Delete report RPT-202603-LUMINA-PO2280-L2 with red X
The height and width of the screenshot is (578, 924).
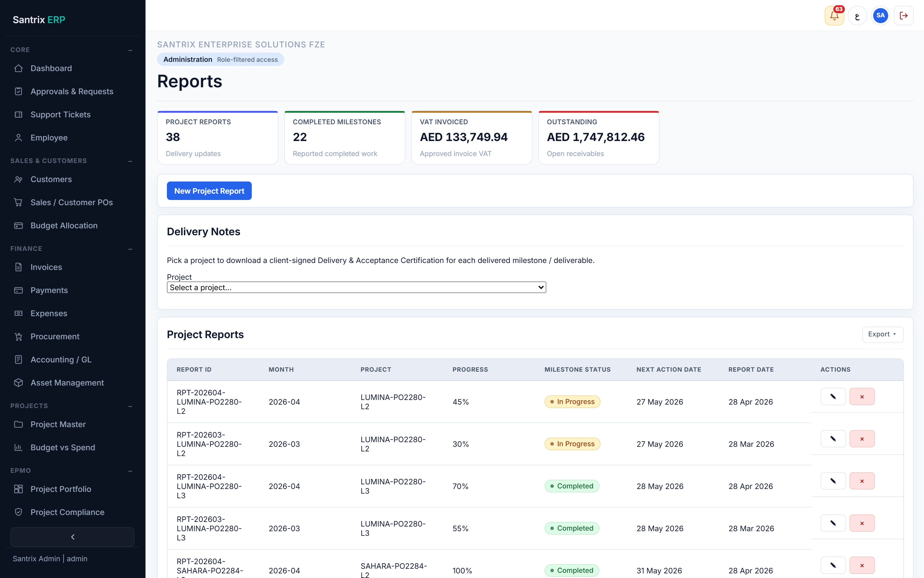coord(862,439)
